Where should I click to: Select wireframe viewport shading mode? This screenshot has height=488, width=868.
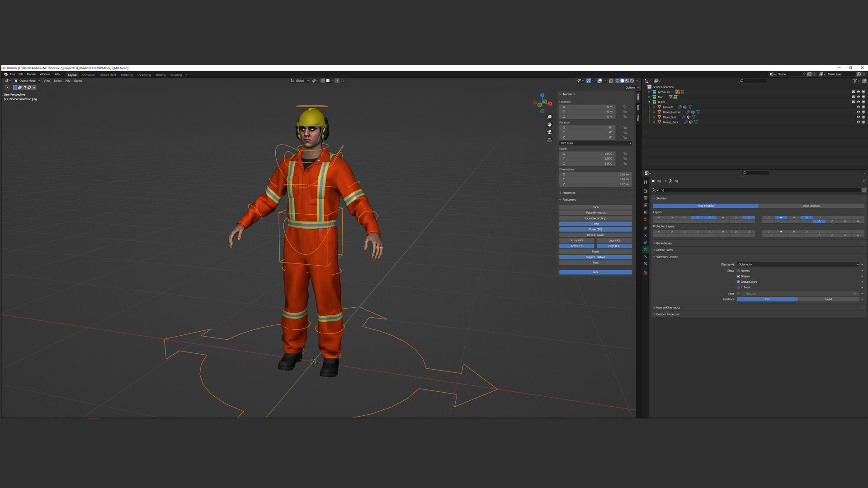pyautogui.click(x=617, y=81)
